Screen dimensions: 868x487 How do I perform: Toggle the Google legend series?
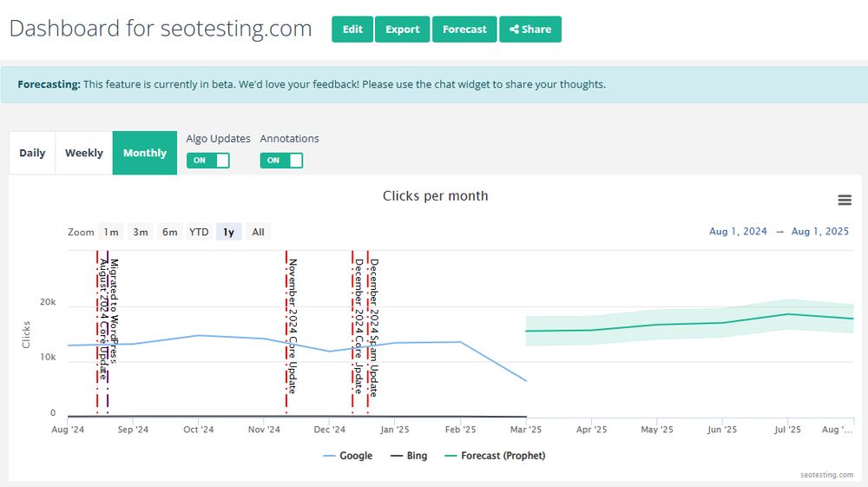[348, 456]
